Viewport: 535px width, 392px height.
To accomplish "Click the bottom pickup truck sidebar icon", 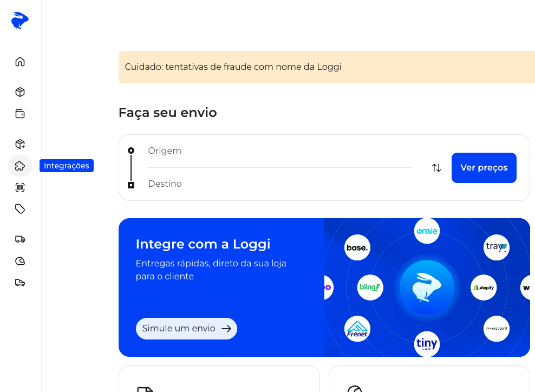I will (20, 283).
